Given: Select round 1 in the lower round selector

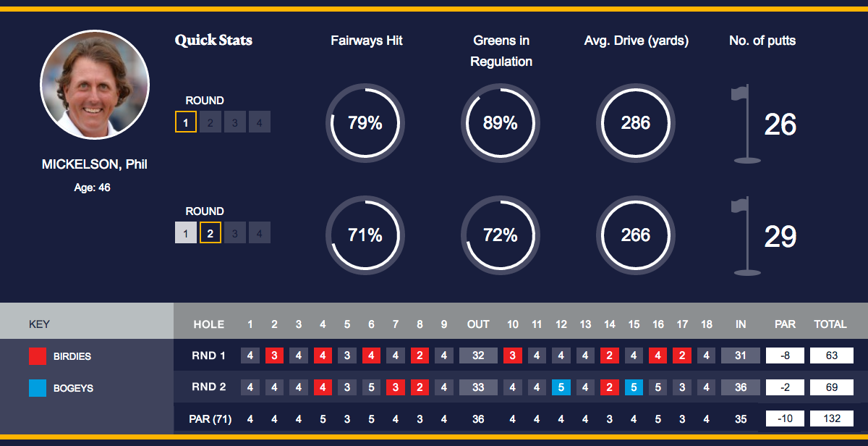Looking at the screenshot, I should [186, 233].
